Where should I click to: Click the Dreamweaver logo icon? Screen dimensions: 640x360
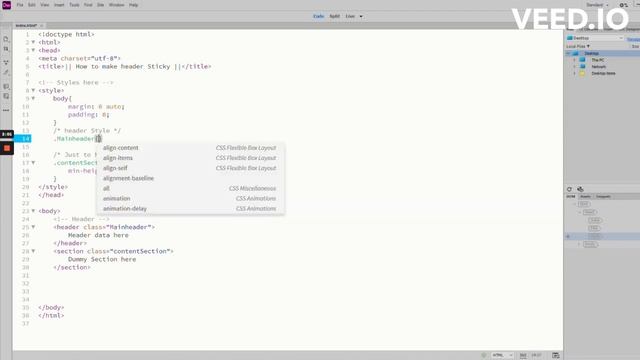(7, 5)
